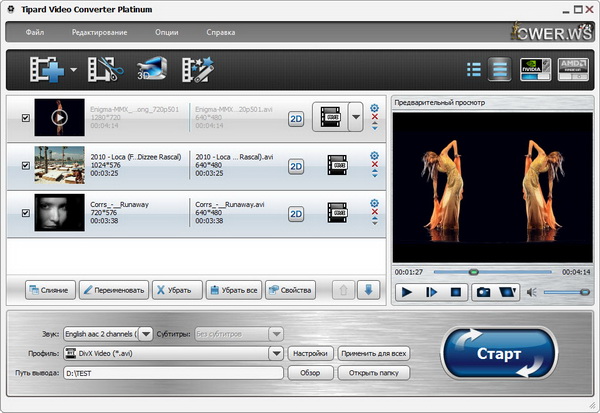Click the Обзор browse button
The image size is (600, 413).
[x=310, y=373]
